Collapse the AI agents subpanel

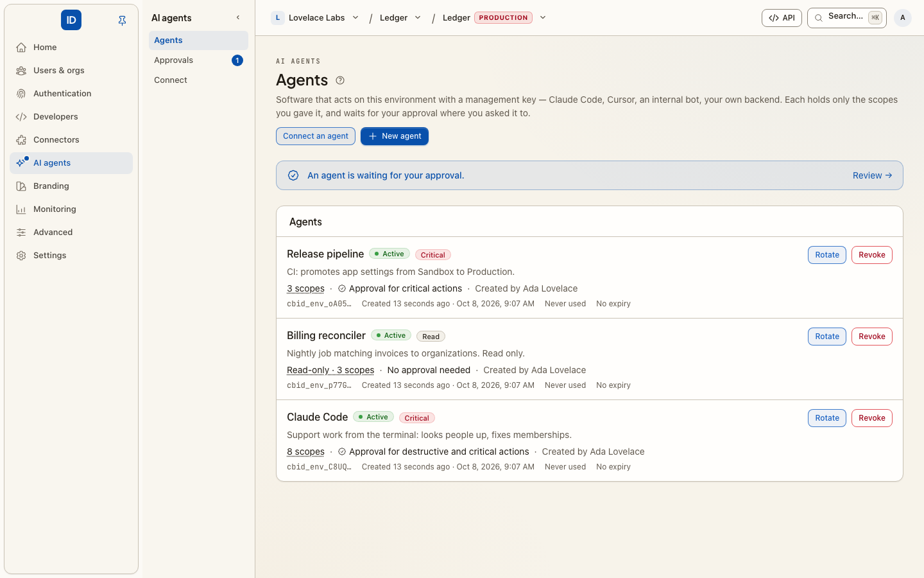point(238,18)
